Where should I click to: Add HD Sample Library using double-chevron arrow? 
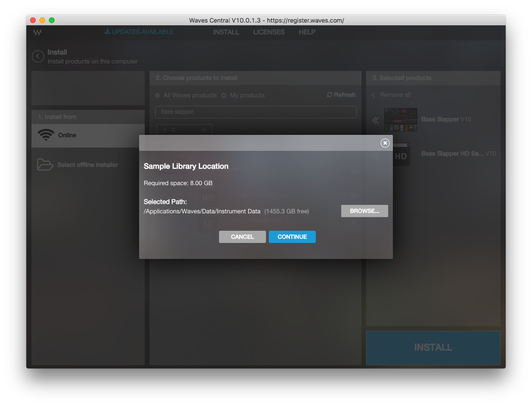tap(354, 195)
